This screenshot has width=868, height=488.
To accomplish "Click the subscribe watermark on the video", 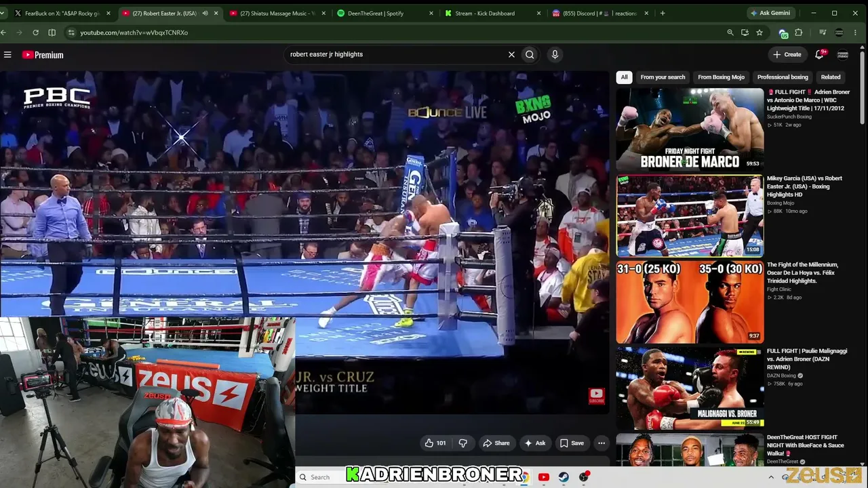I will click(x=596, y=395).
